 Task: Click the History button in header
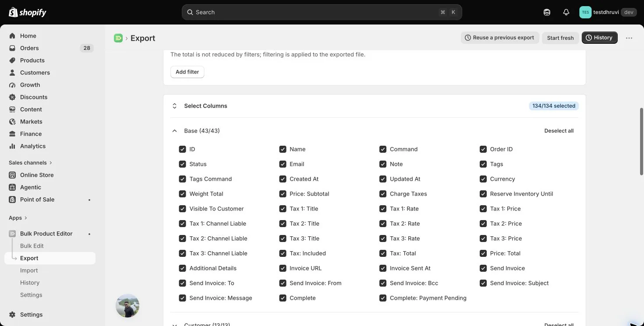pyautogui.click(x=600, y=38)
